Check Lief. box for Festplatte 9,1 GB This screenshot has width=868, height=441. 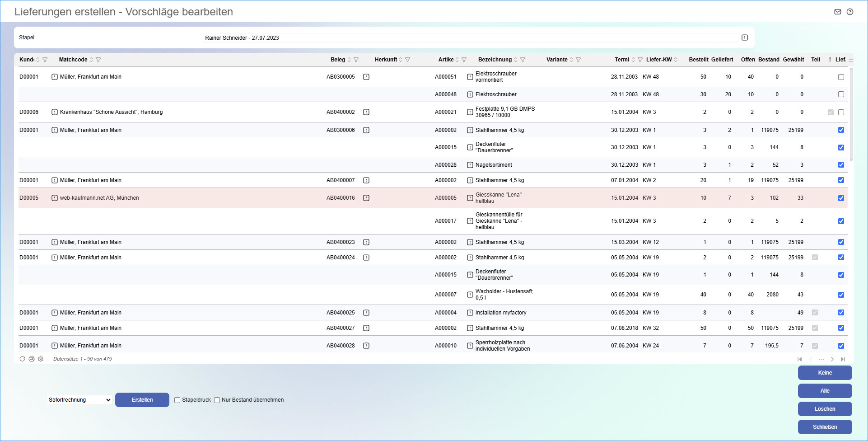tap(841, 112)
